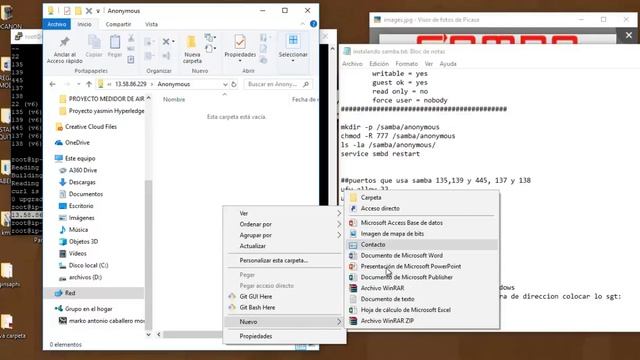Expand the Ver context submenu

283,213
